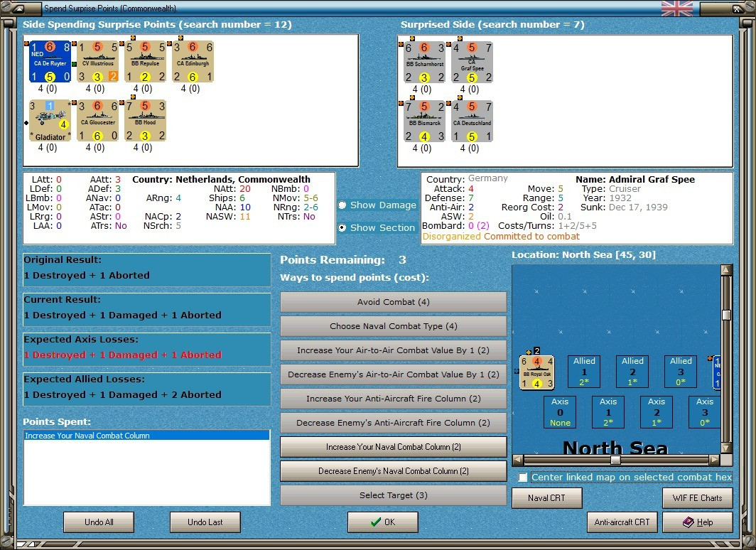Screen dimensions: 756x550
Task: Select the CA De Ruyter ship counter
Action: [50, 62]
